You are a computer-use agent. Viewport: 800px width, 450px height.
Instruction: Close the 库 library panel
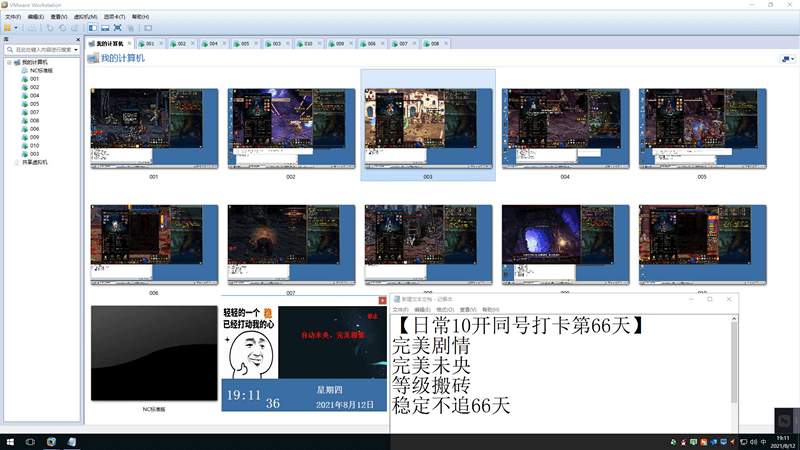point(78,39)
